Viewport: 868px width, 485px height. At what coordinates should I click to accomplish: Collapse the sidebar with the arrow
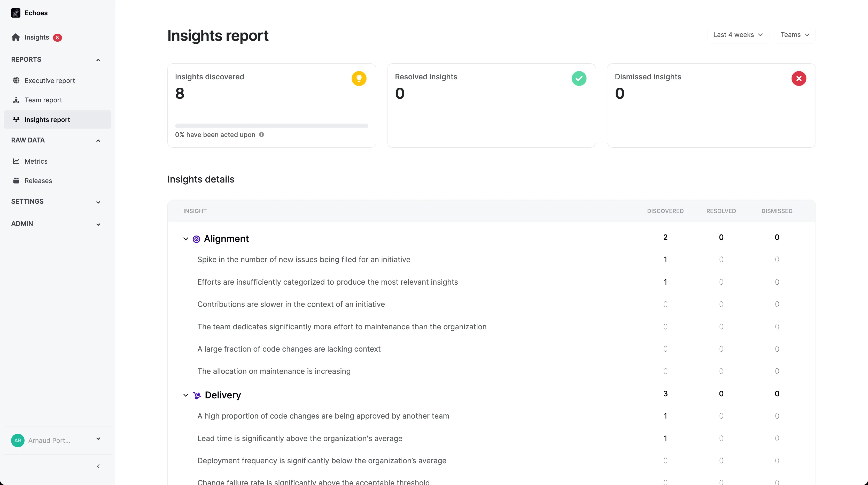[x=98, y=466]
